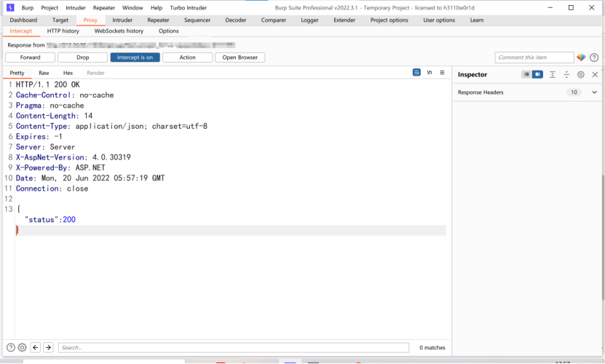Image resolution: width=605 pixels, height=364 pixels.
Task: Go to next search match arrow
Action: pyautogui.click(x=48, y=347)
